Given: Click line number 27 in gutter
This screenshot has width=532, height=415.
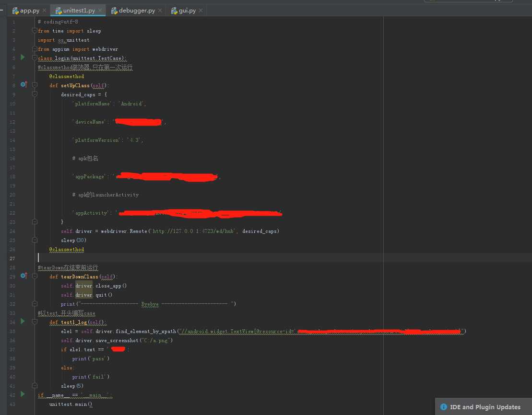Looking at the screenshot, I should pos(12,258).
